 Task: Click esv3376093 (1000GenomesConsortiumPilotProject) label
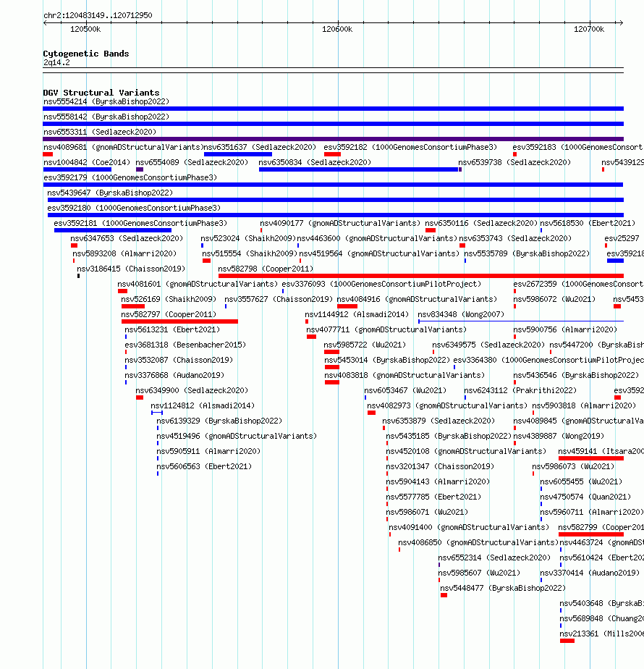381,284
